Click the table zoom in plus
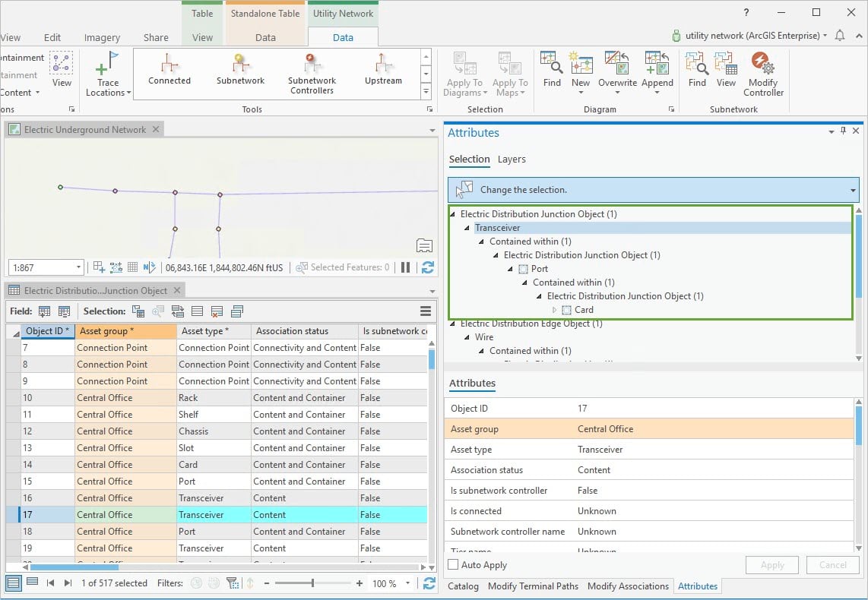The image size is (868, 600). pyautogui.click(x=360, y=583)
